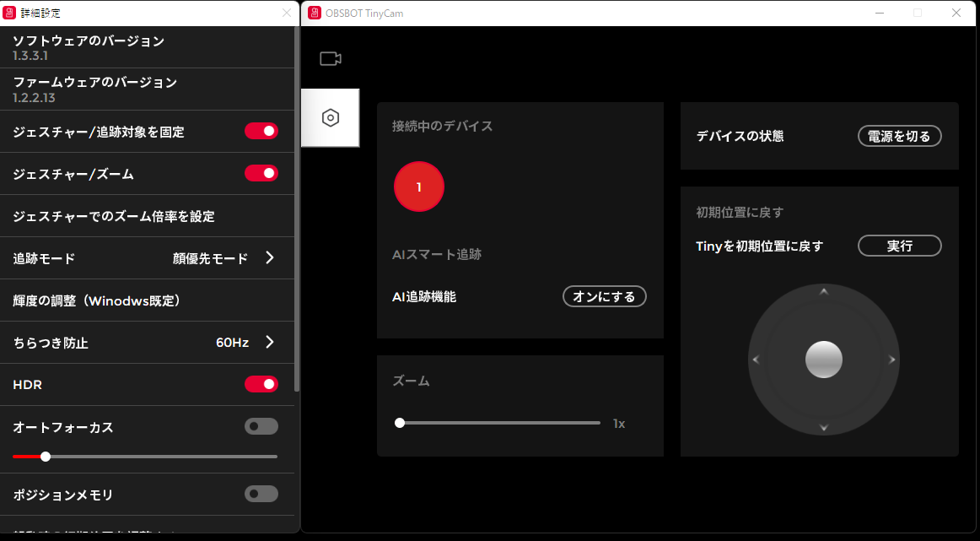
Task: Tilt camera up with joystick up arrow
Action: 824,291
